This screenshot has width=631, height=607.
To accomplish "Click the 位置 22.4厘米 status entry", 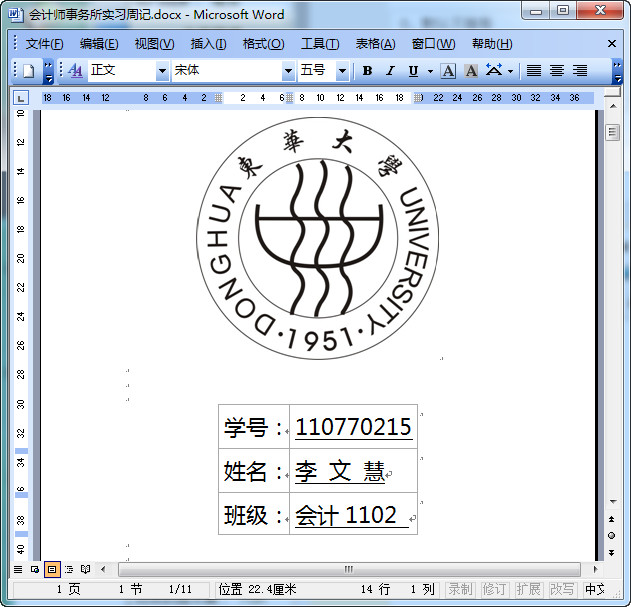I will [258, 589].
